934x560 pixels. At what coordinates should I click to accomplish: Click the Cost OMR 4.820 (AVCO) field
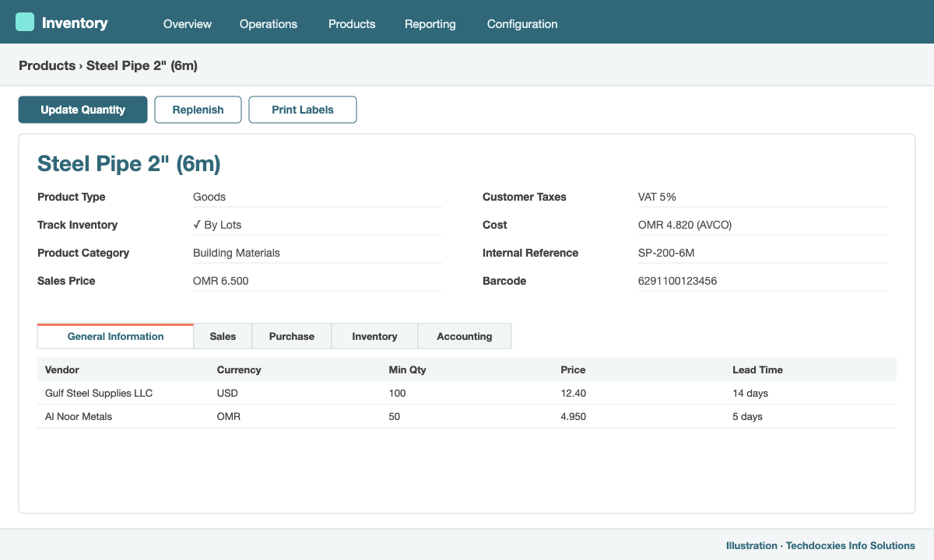[763, 225]
